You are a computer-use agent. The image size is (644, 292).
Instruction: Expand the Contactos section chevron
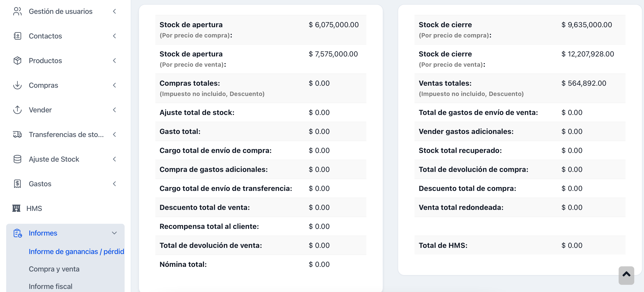tap(115, 36)
